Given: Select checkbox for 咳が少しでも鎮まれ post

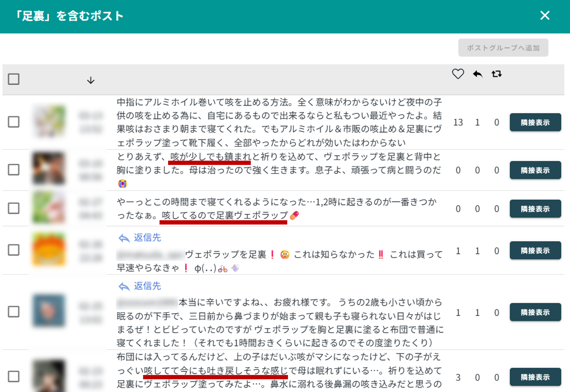Looking at the screenshot, I should point(13,170).
